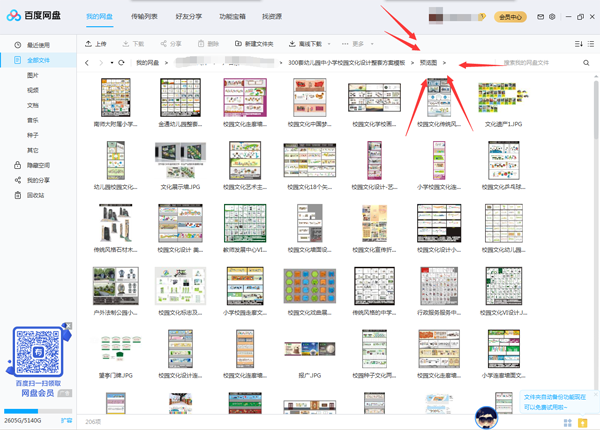The height and width of the screenshot is (430, 600).
Task: Switch to list view icon
Action: pos(591,44)
